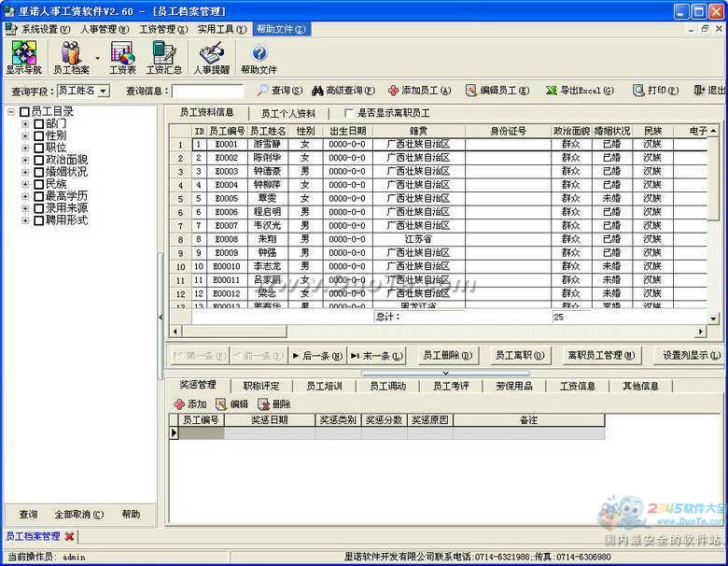Click the 设置列显示 button
The width and height of the screenshot is (728, 566).
[x=691, y=356]
